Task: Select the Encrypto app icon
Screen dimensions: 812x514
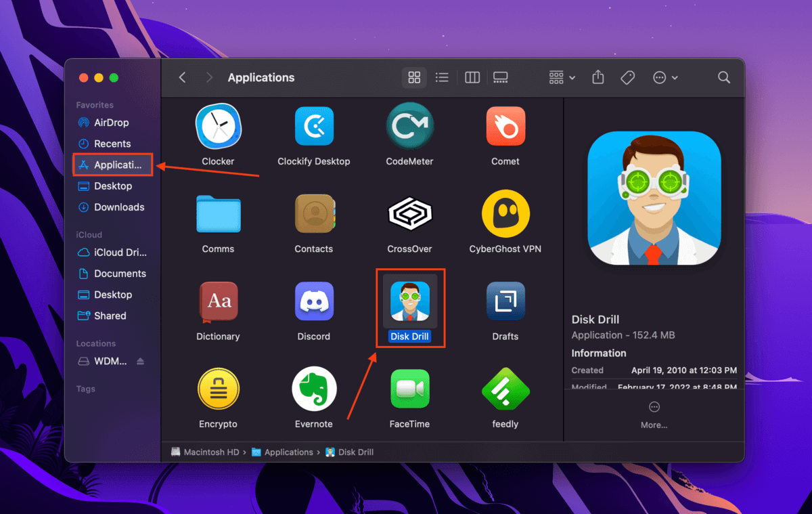Action: coord(218,389)
